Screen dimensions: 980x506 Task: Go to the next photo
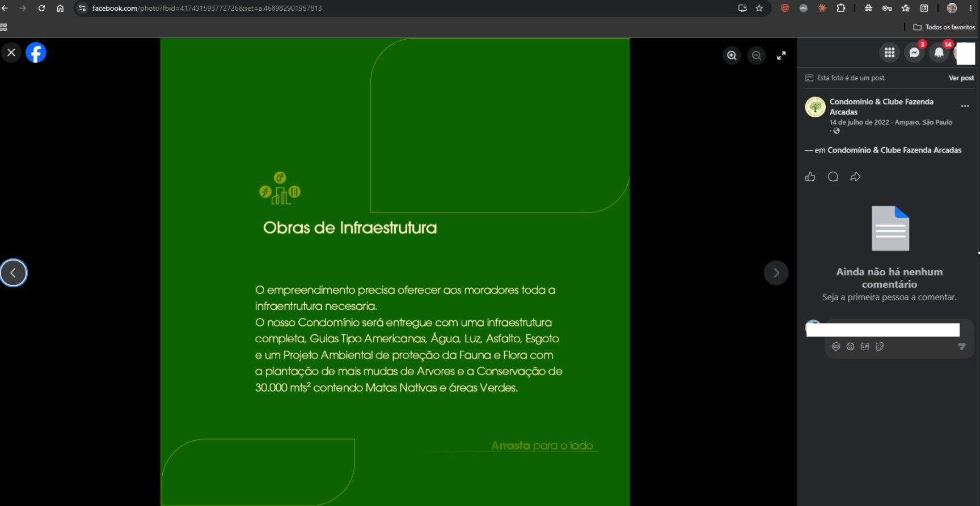(776, 273)
